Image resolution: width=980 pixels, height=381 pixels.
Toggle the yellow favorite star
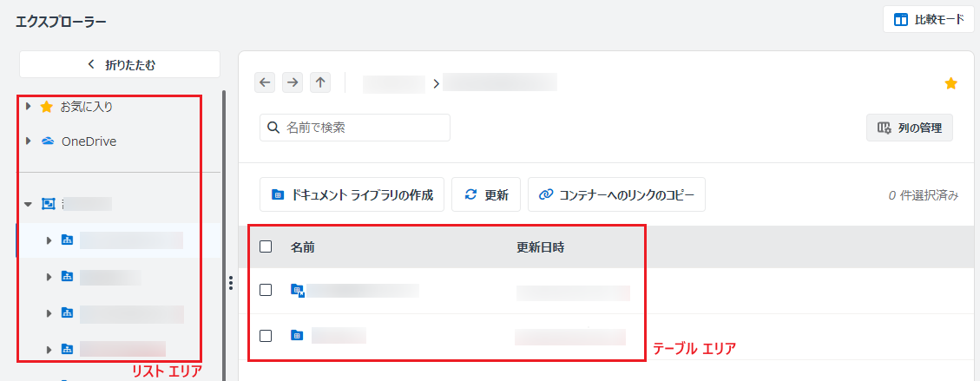click(x=950, y=83)
